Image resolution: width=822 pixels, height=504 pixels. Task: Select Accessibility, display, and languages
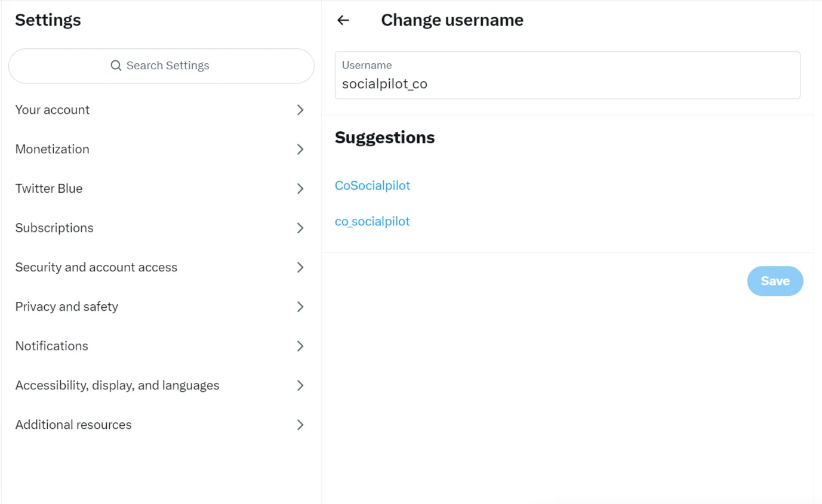118,385
